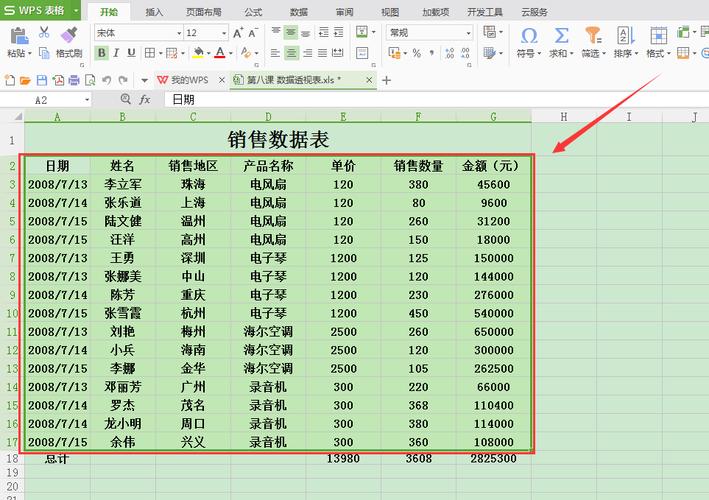Apply the comma thousands separator style
This screenshot has width=709, height=500.
pos(432,53)
